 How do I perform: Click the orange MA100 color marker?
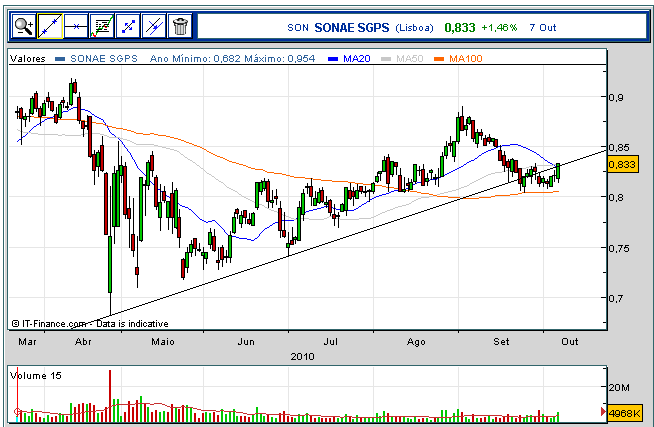tap(439, 59)
